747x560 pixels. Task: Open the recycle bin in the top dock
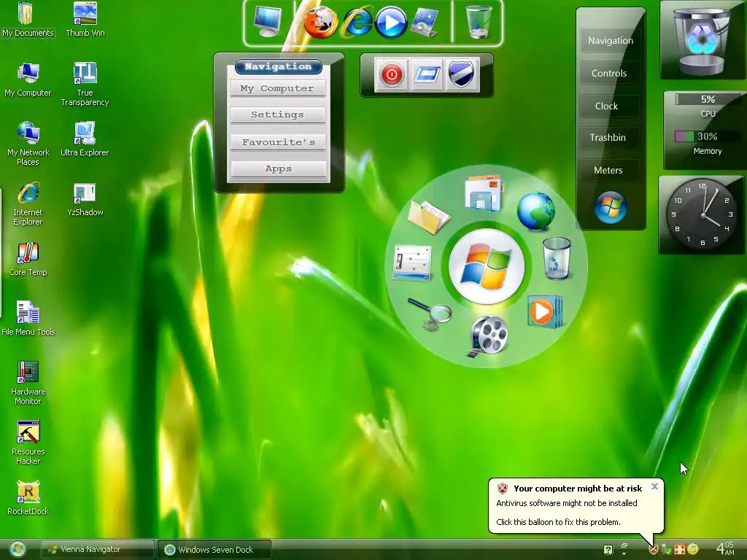point(478,22)
